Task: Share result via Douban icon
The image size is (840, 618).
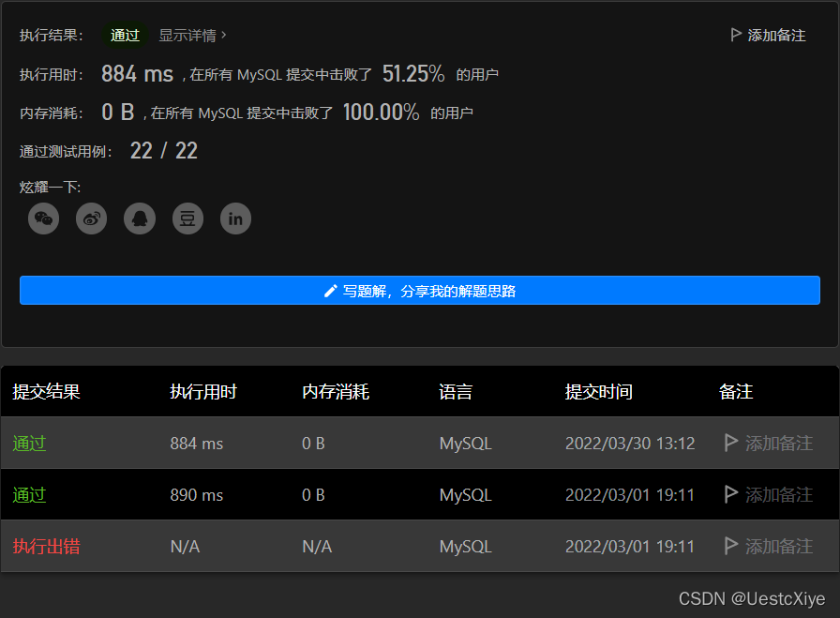Action: (x=187, y=219)
